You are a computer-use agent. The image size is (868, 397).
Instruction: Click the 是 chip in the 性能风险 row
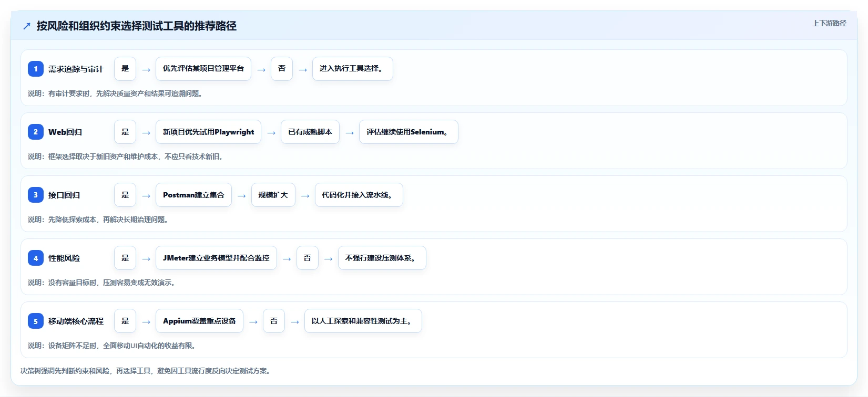pyautogui.click(x=125, y=258)
